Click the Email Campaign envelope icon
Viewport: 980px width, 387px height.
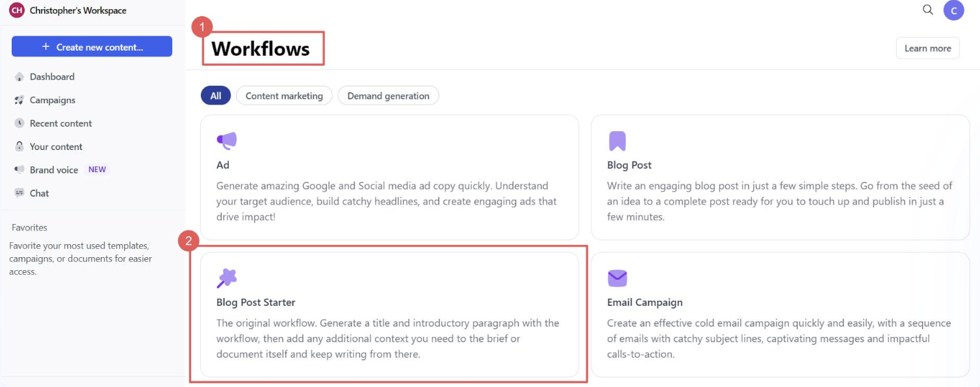(x=617, y=278)
